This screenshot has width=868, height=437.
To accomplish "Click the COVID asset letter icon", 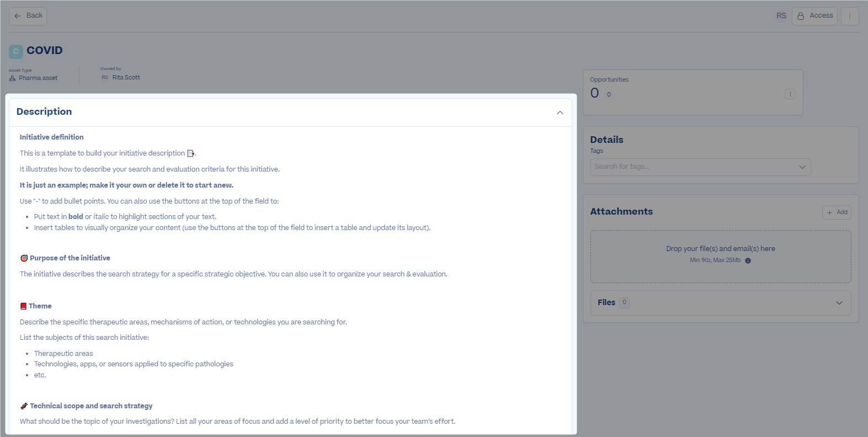I will [16, 51].
